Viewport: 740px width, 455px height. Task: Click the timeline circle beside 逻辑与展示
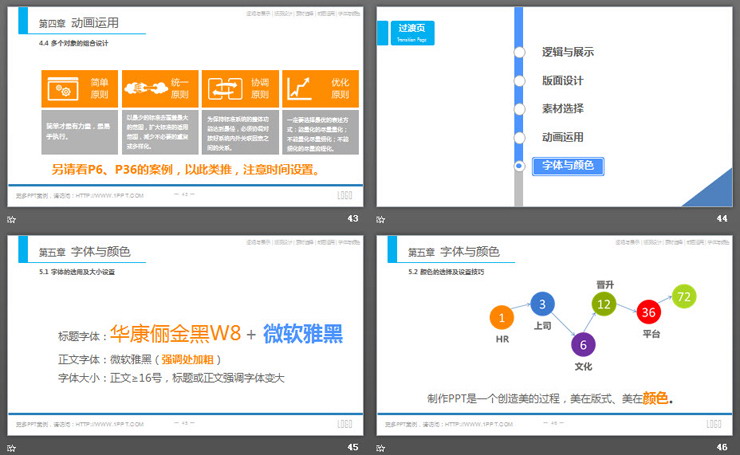(519, 52)
